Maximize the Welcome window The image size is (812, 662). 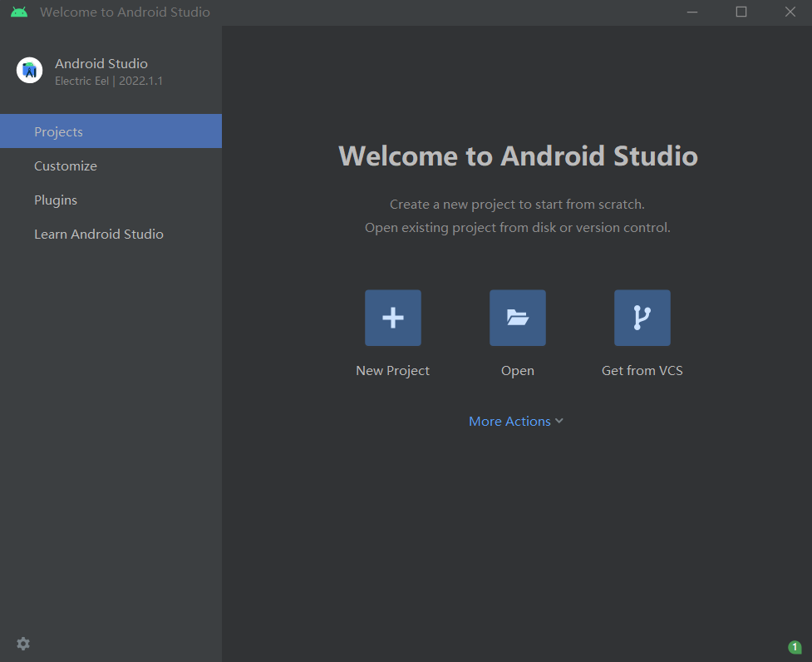pos(741,12)
